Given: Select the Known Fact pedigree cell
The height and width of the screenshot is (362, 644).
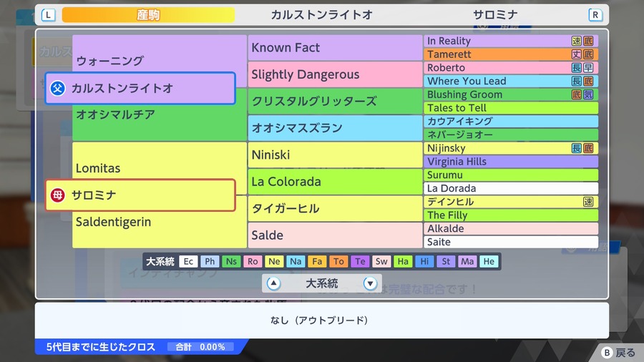Looking at the screenshot, I should click(x=335, y=48).
